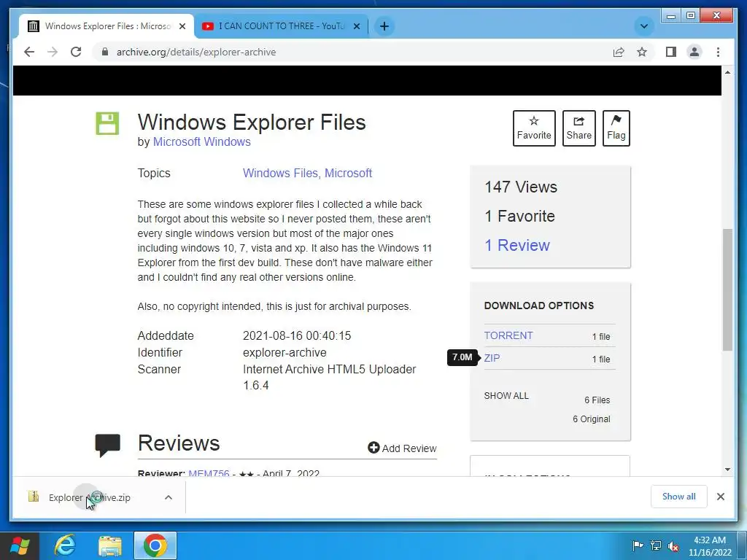The width and height of the screenshot is (747, 560).
Task: Click the Chrome taskbar icon
Action: [155, 545]
